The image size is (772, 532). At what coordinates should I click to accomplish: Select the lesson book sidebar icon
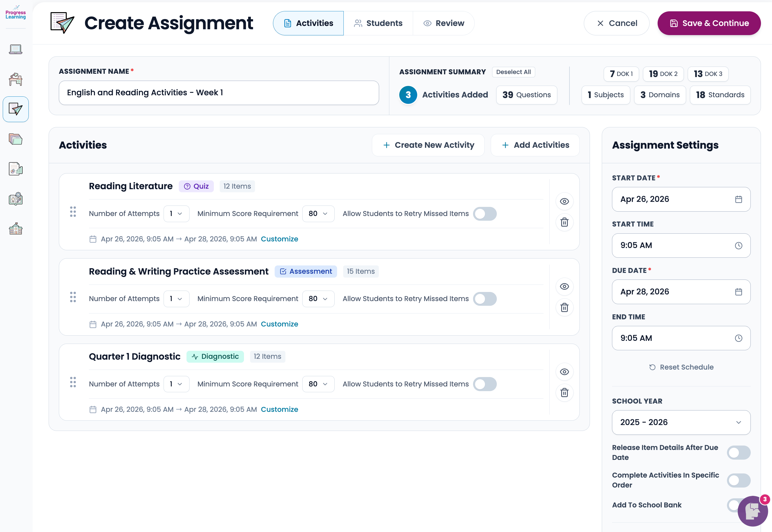(16, 198)
